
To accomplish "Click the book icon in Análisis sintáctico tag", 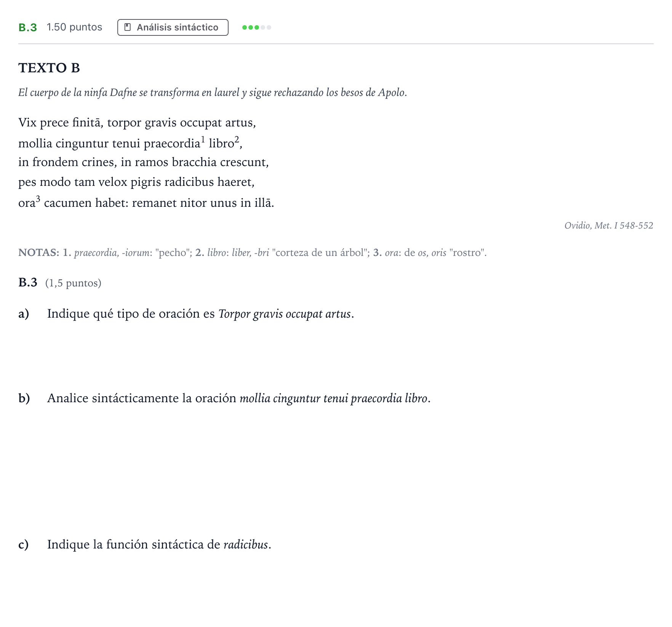I will [x=128, y=27].
